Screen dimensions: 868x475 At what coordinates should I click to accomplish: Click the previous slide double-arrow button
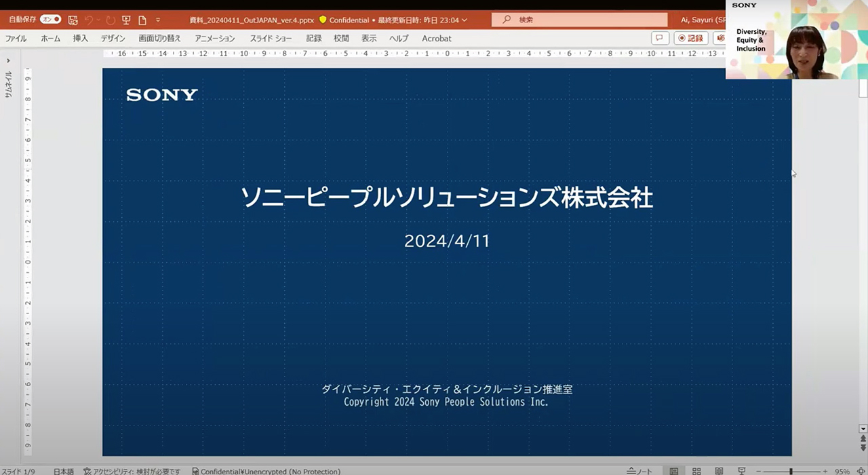pos(863,439)
